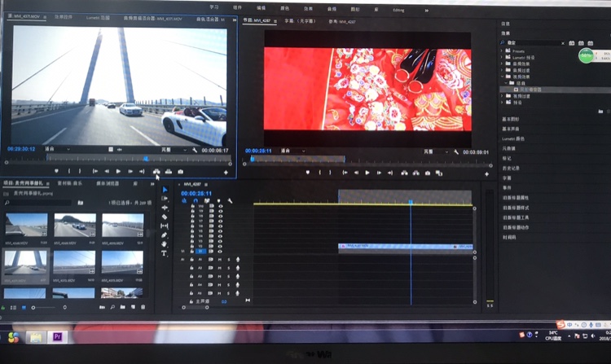This screenshot has height=364, width=611.
Task: Toggle track lock on V1
Action: click(x=192, y=251)
